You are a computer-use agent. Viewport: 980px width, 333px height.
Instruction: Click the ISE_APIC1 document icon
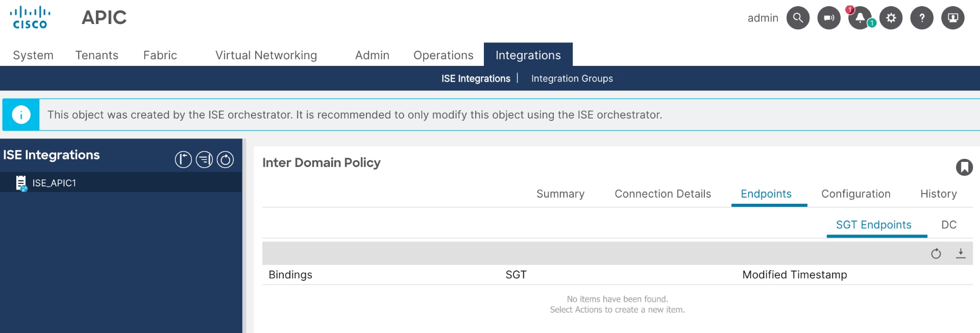coord(21,183)
